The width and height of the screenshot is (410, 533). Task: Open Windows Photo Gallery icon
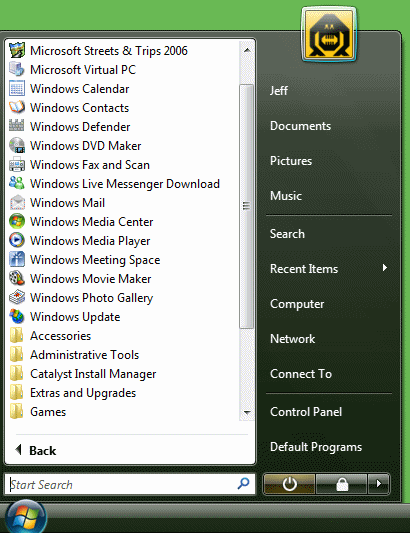pyautogui.click(x=17, y=298)
